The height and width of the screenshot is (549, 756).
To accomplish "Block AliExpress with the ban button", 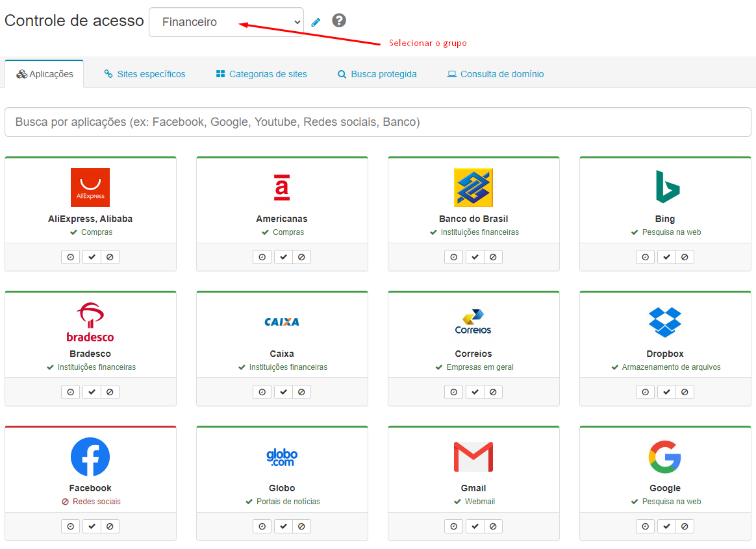I will pos(110,257).
